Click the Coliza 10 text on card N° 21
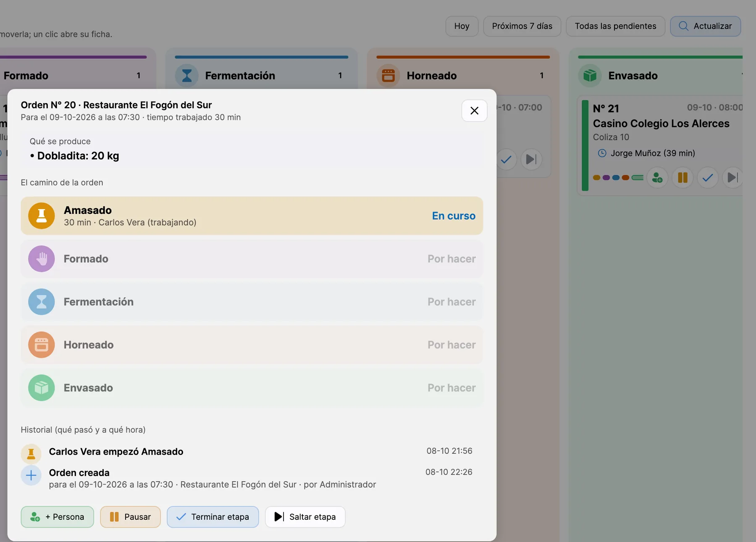 coord(611,137)
